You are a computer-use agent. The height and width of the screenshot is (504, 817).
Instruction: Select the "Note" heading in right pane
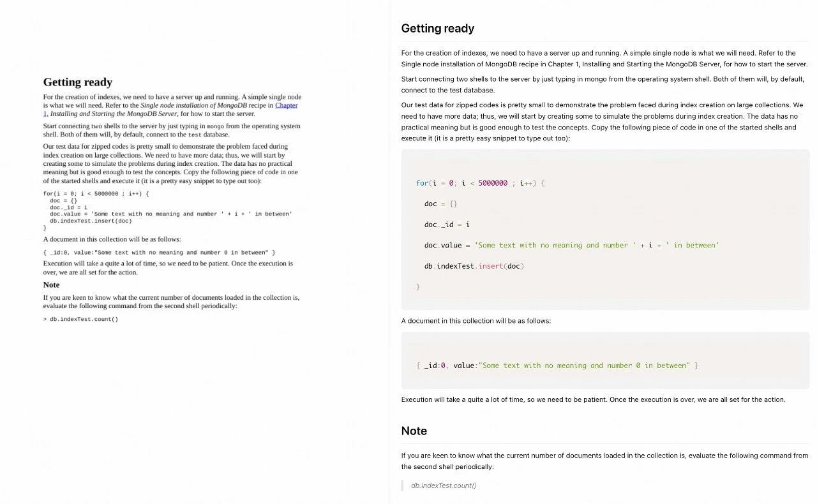pyautogui.click(x=414, y=431)
